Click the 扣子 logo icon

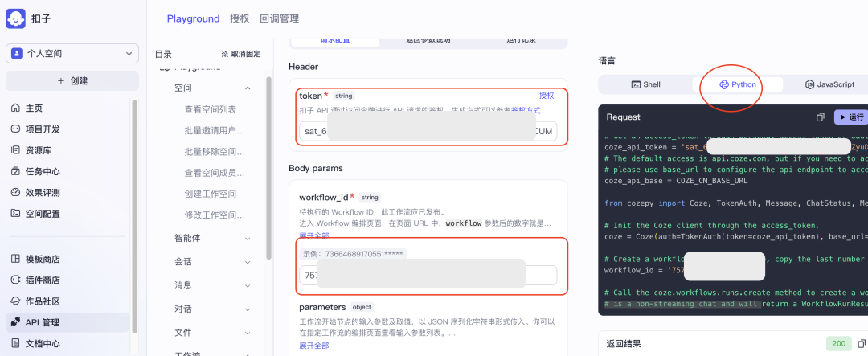[x=15, y=18]
